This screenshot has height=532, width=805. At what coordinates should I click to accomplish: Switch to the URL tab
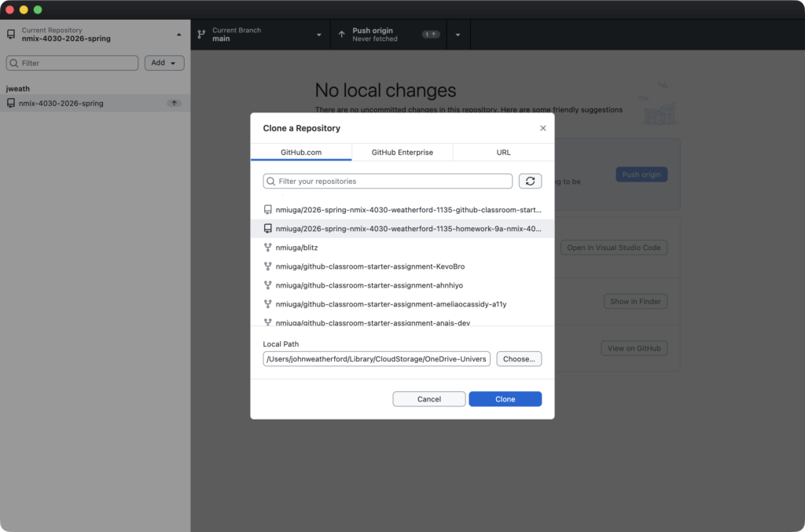point(503,152)
